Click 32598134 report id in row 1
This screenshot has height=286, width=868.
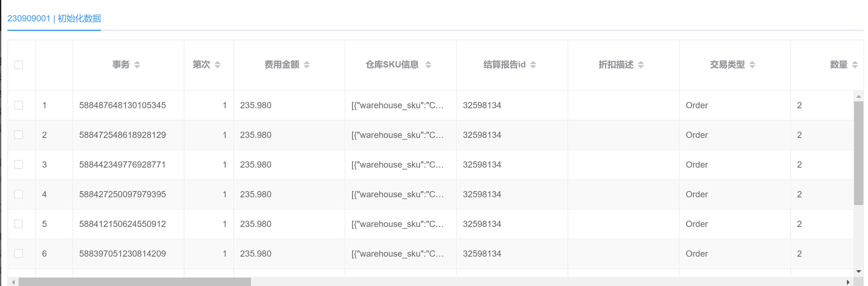coord(482,105)
